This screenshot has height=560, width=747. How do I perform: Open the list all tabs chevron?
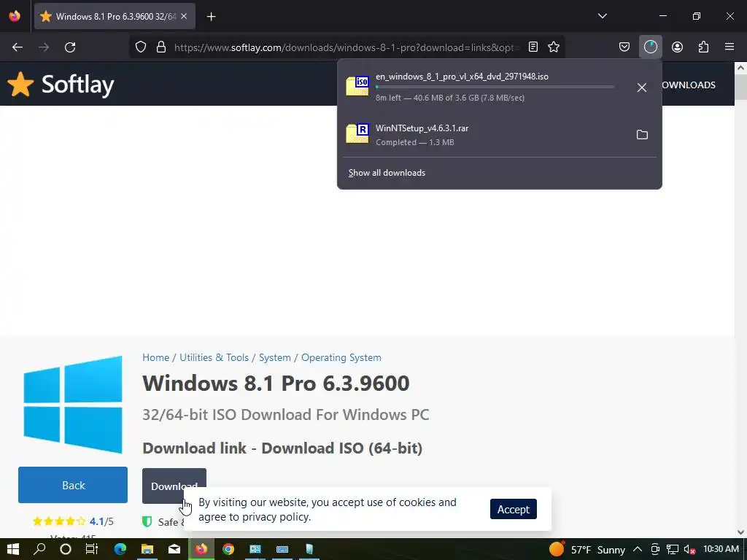602,16
